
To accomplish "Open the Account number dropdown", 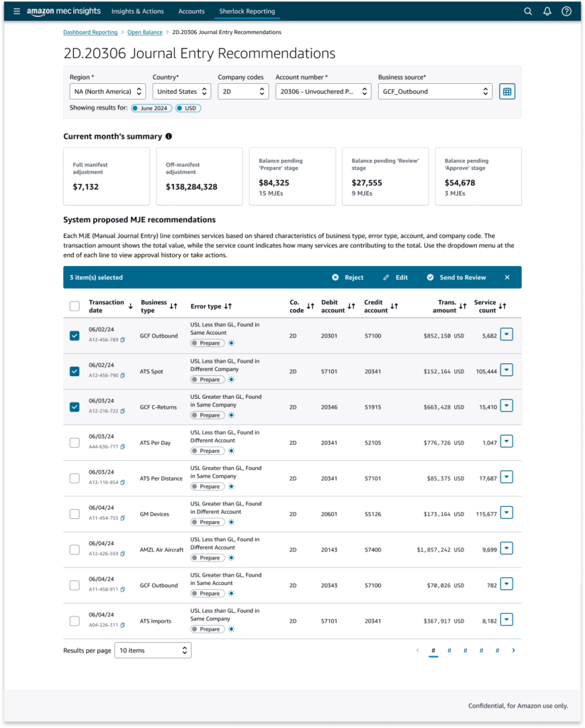I will tap(323, 92).
